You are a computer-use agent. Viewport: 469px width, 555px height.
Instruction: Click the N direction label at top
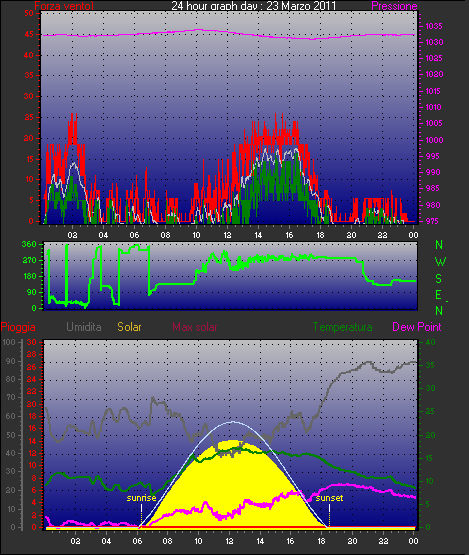[x=439, y=245]
